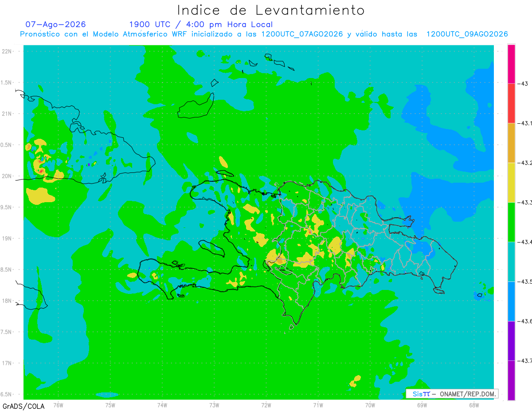Click the color bar label '-43.1'
The image size is (532, 411).
pyautogui.click(x=525, y=123)
